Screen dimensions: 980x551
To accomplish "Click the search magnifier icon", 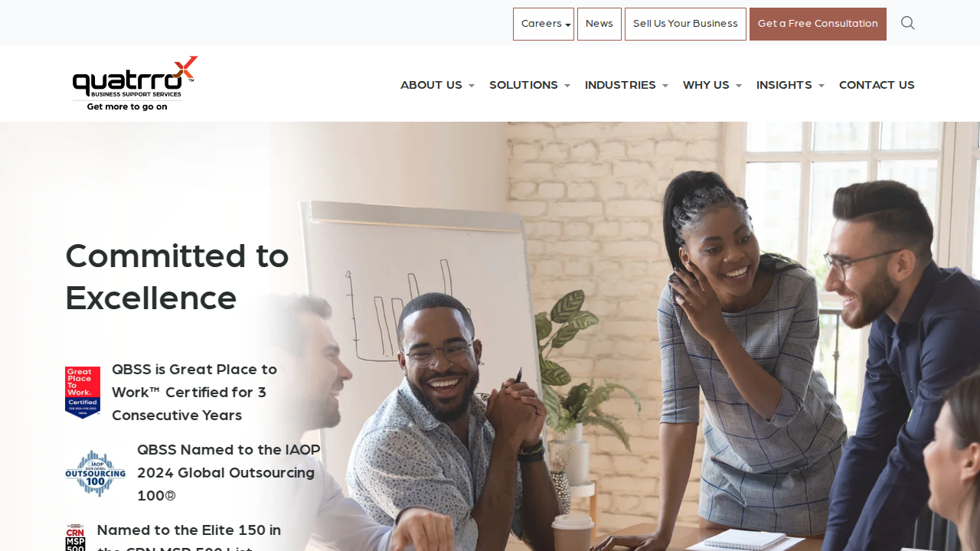I will tap(907, 23).
